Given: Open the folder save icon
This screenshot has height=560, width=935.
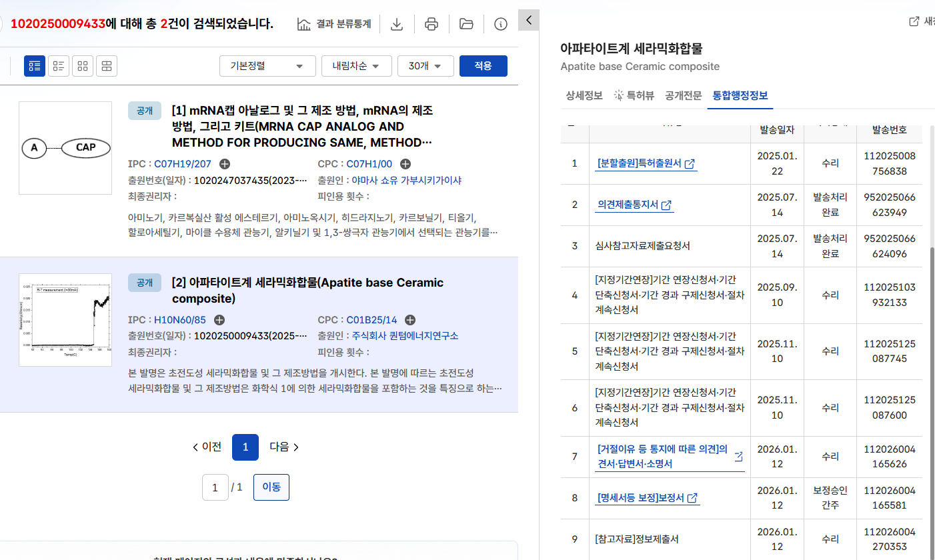Looking at the screenshot, I should pos(465,24).
